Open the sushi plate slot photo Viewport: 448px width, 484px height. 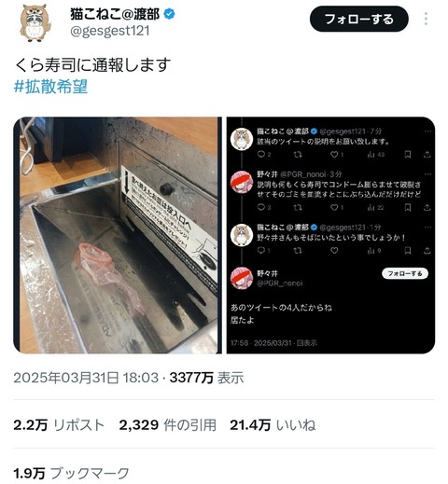tap(118, 235)
